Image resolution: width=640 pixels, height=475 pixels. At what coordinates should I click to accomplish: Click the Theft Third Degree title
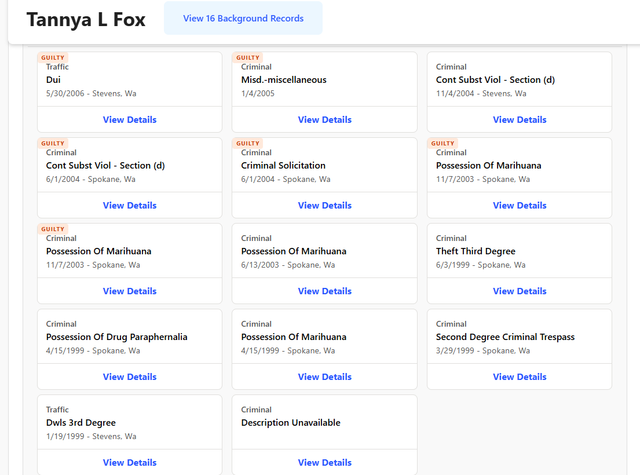[476, 251]
